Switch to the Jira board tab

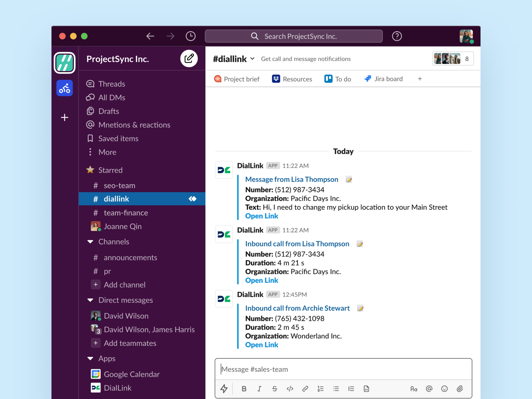[x=384, y=79]
